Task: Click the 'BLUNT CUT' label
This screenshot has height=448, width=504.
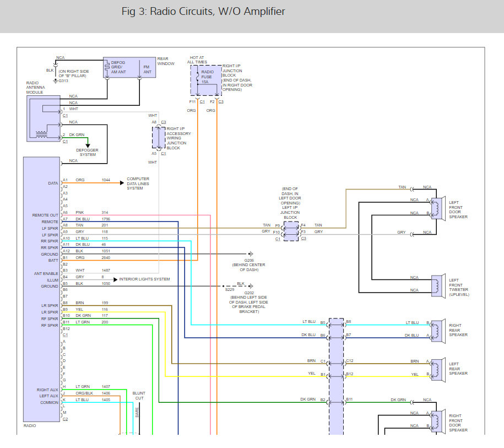Action: coord(139,396)
